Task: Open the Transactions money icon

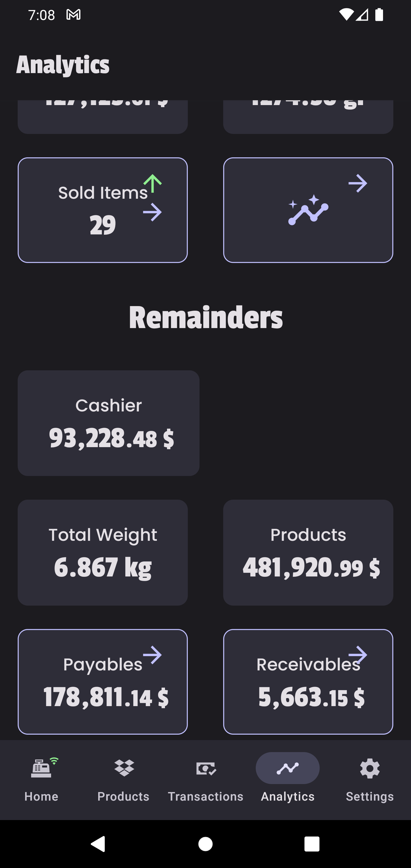Action: pos(206,769)
